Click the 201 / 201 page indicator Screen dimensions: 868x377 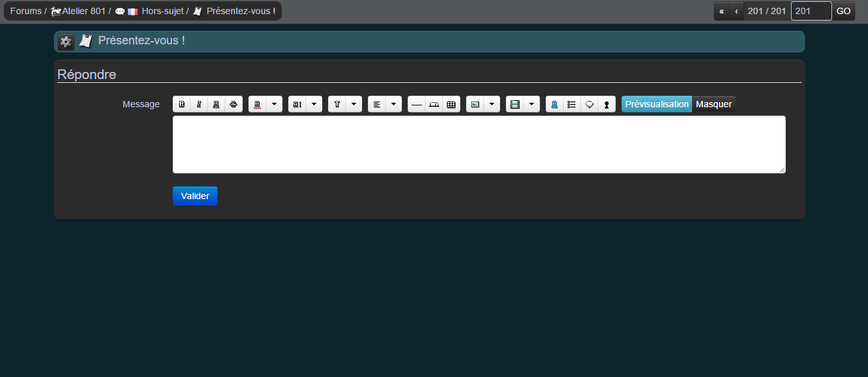(767, 11)
